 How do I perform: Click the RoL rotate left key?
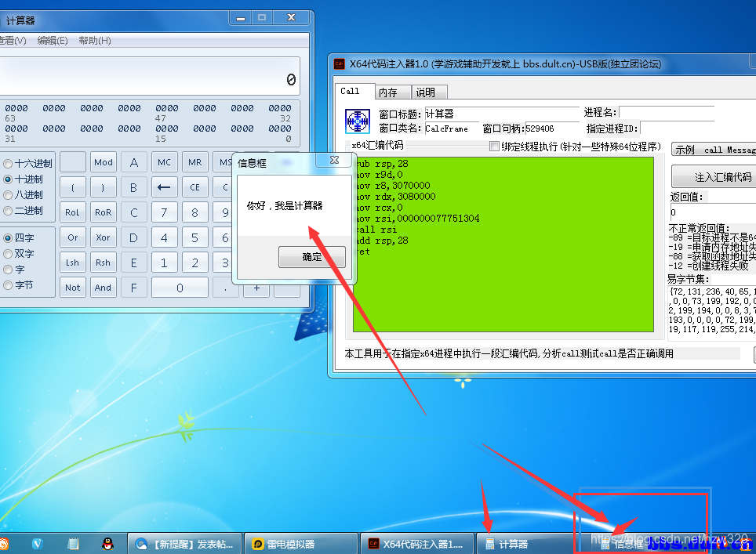[x=72, y=212]
